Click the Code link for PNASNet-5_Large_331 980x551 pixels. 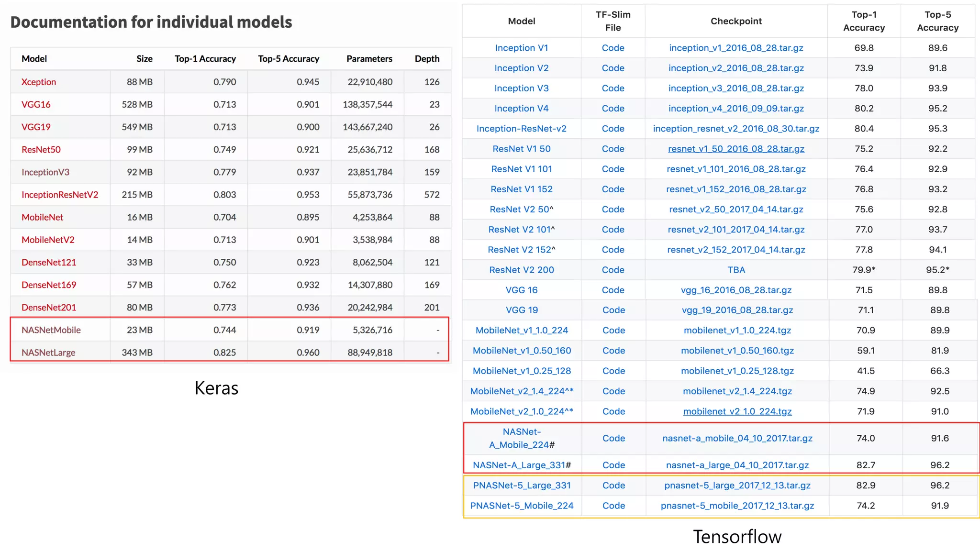pyautogui.click(x=614, y=485)
